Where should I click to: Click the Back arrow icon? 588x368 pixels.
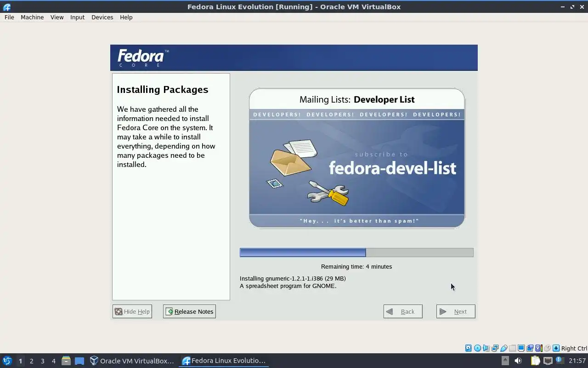[x=390, y=311]
